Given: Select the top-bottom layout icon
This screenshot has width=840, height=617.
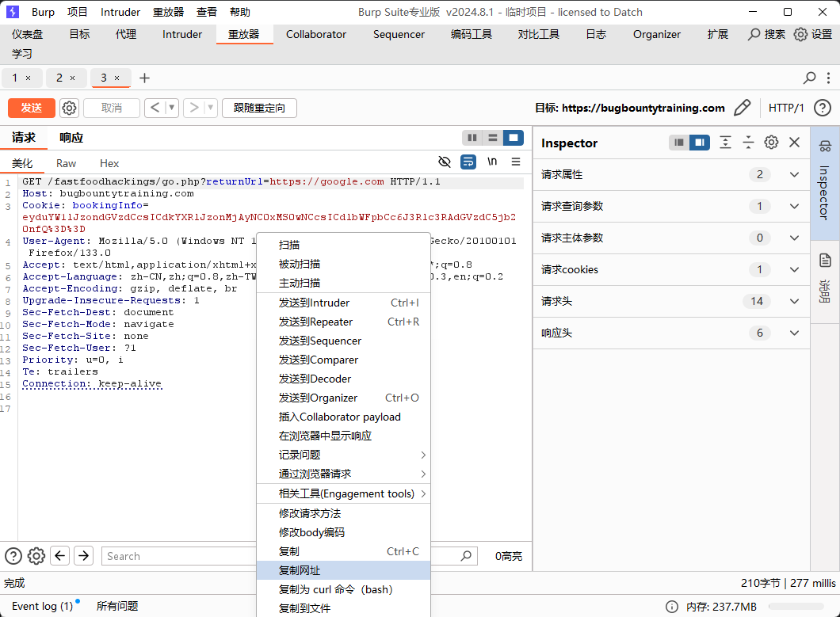Looking at the screenshot, I should tap(493, 138).
